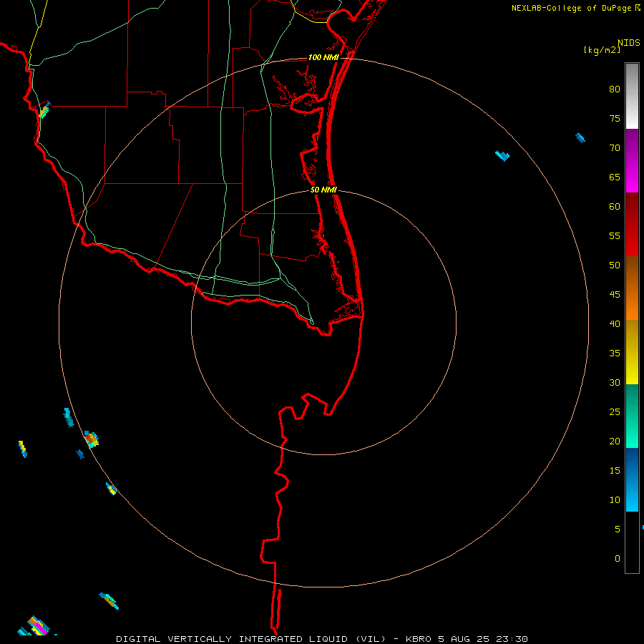
Task: Click the green segment of color bar
Action: [x=632, y=416]
